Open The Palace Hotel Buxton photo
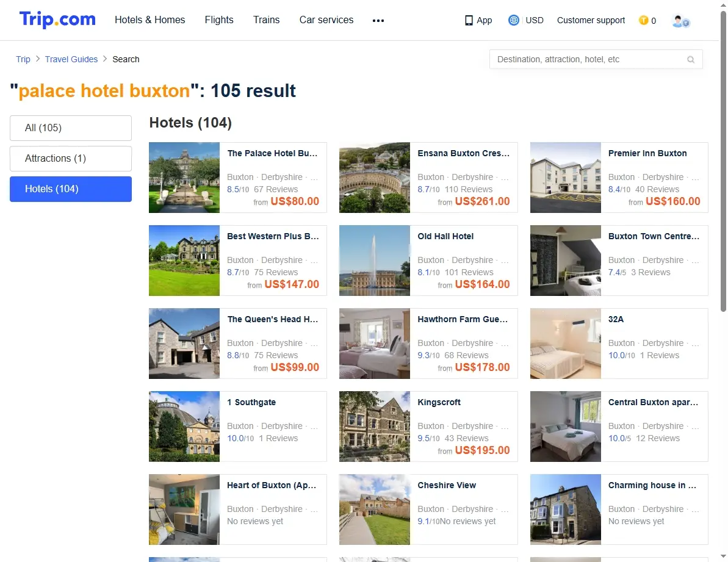The width and height of the screenshot is (728, 562). [x=184, y=178]
